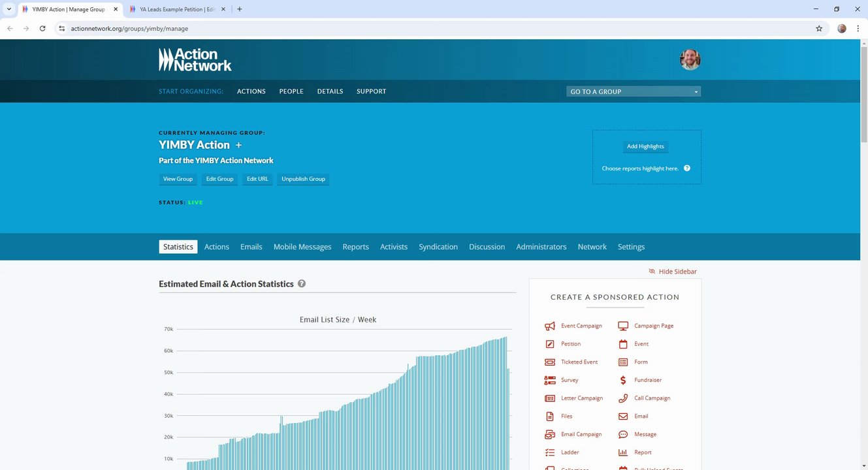
Task: Click the Action Network logo
Action: tap(195, 59)
